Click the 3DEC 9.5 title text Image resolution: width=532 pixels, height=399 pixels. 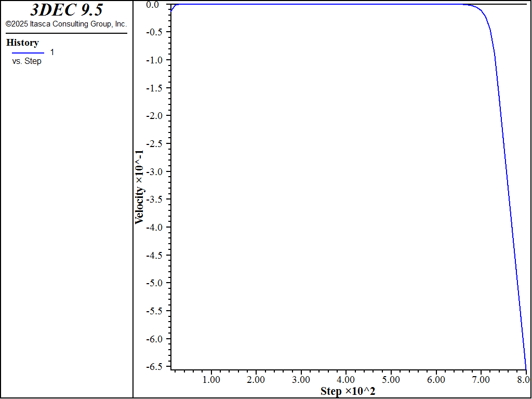(66, 10)
